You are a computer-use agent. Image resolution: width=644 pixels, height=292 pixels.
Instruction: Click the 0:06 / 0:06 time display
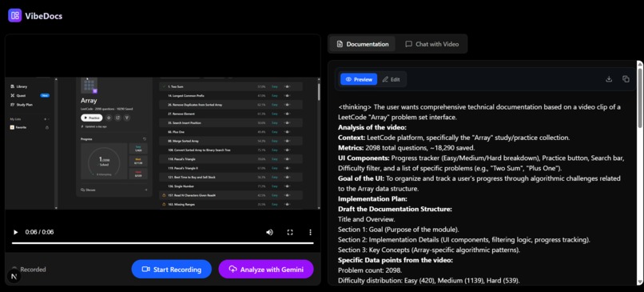39,232
